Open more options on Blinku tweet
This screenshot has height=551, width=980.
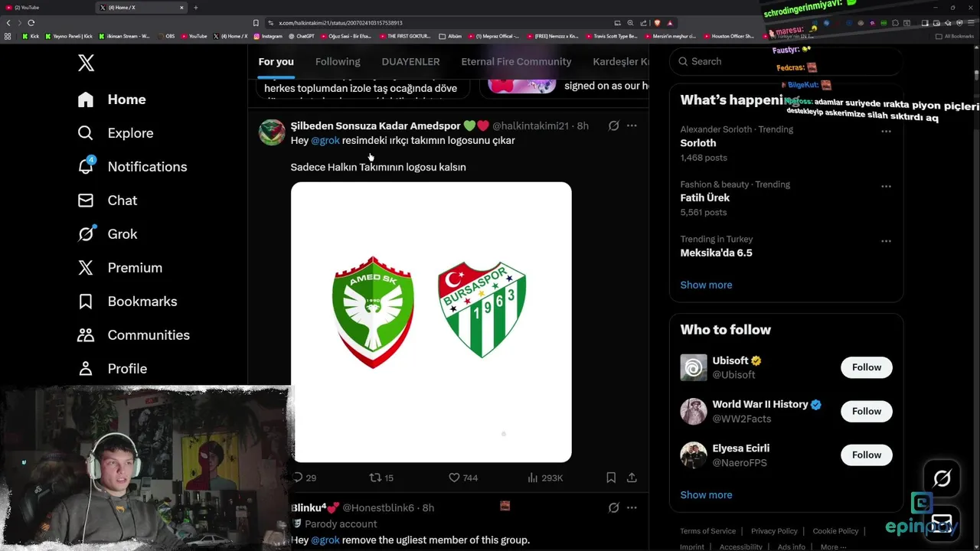click(x=632, y=507)
